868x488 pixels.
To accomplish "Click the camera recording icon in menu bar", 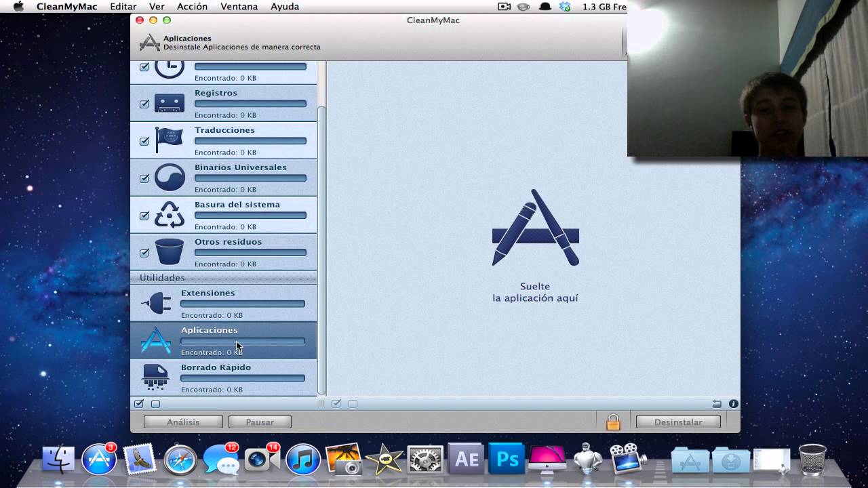I will click(x=504, y=7).
